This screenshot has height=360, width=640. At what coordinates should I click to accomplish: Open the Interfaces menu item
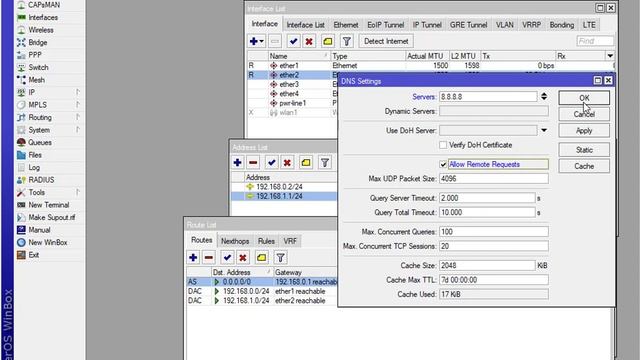pyautogui.click(x=43, y=18)
